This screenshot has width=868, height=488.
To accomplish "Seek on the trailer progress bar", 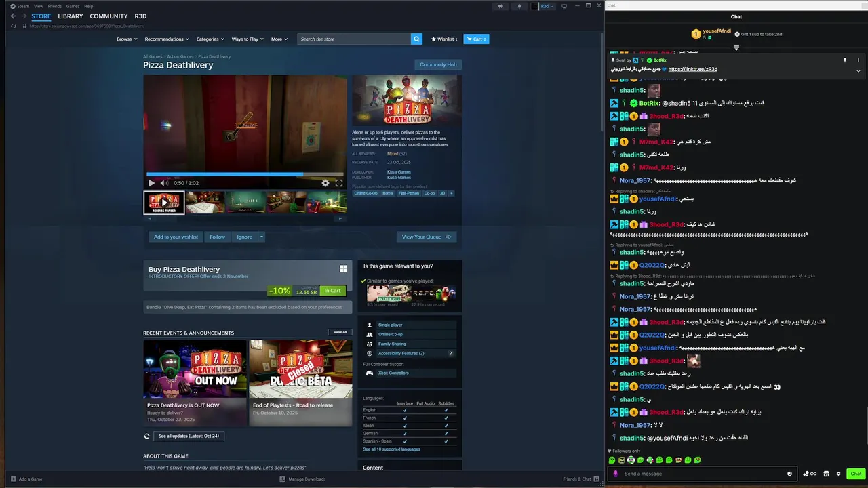I will [245, 174].
